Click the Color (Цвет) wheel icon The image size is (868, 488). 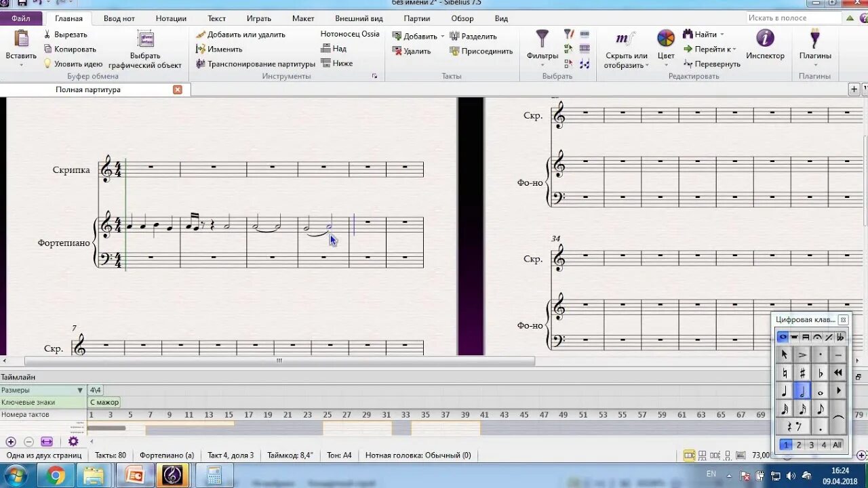coord(666,39)
